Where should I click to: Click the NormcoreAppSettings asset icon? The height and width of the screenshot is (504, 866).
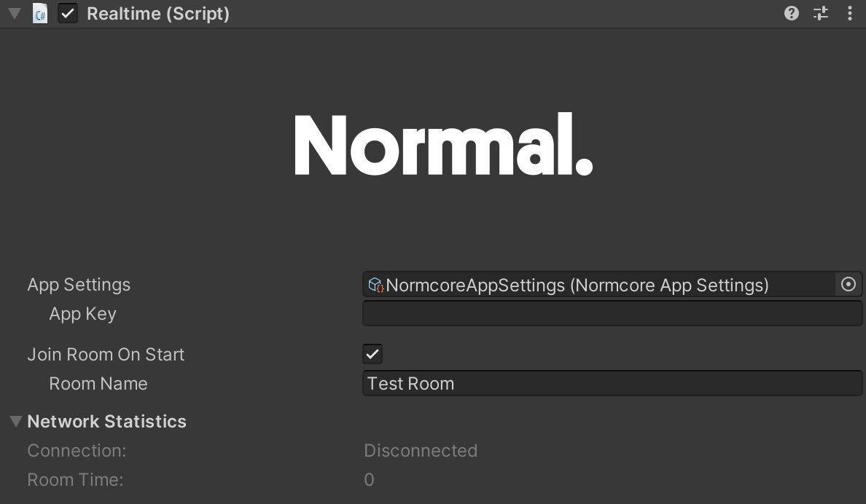coord(375,285)
